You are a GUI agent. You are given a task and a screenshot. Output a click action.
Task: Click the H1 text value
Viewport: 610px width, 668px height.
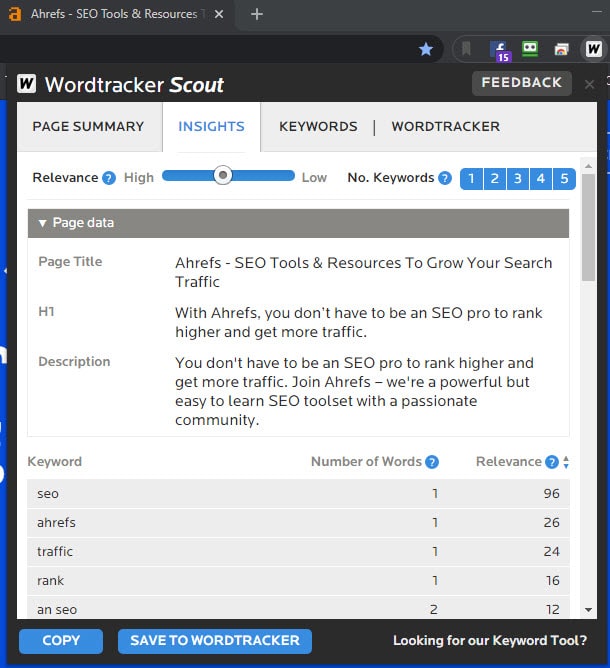point(359,322)
